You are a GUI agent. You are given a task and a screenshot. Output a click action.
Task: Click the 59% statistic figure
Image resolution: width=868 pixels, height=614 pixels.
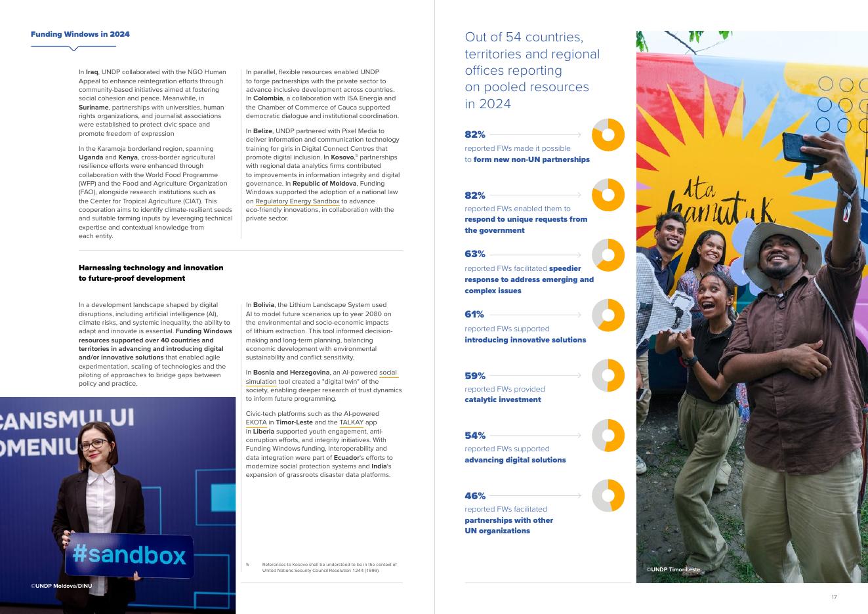475,376
